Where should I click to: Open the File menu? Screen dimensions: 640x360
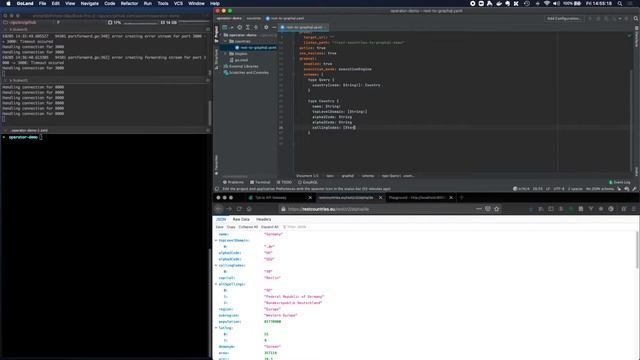pos(42,3)
